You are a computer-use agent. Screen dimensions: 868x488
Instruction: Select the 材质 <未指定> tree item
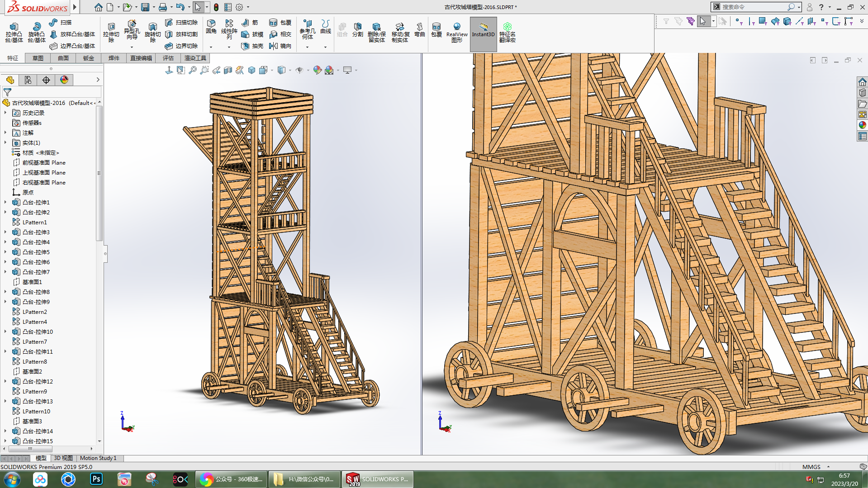[x=36, y=152]
